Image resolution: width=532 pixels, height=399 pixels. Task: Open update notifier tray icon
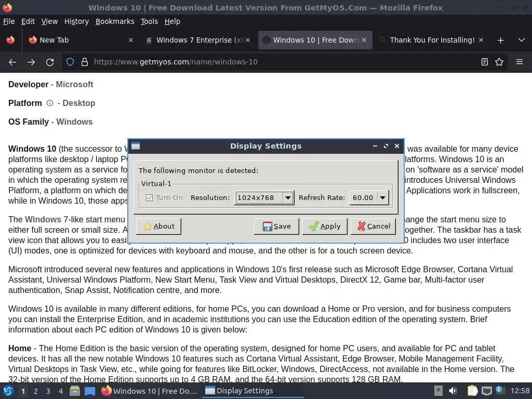click(499, 390)
